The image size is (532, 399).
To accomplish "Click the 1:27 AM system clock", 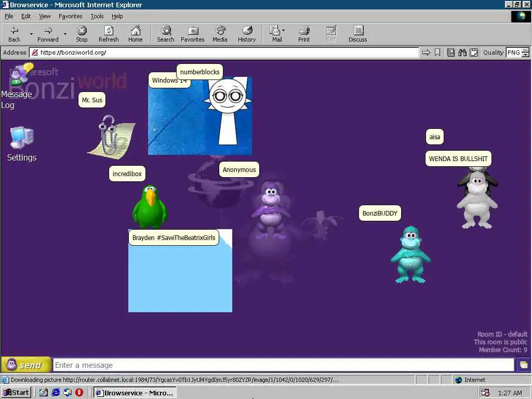I will click(x=510, y=393).
